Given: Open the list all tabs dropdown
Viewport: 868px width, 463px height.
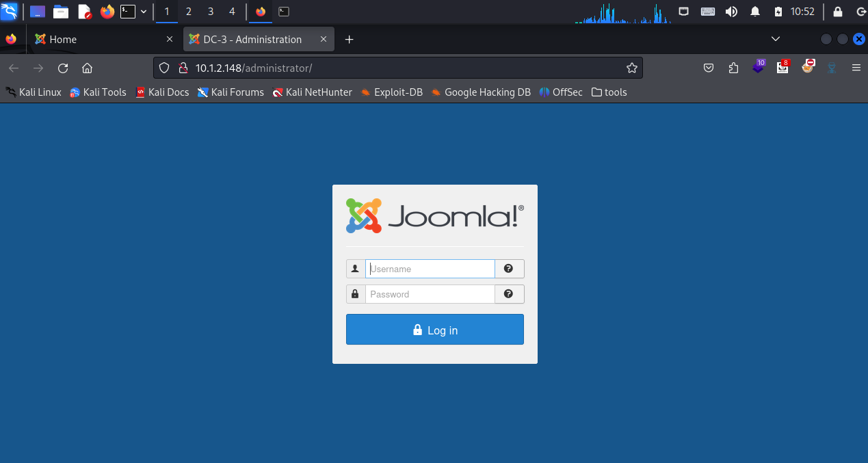Looking at the screenshot, I should [776, 40].
